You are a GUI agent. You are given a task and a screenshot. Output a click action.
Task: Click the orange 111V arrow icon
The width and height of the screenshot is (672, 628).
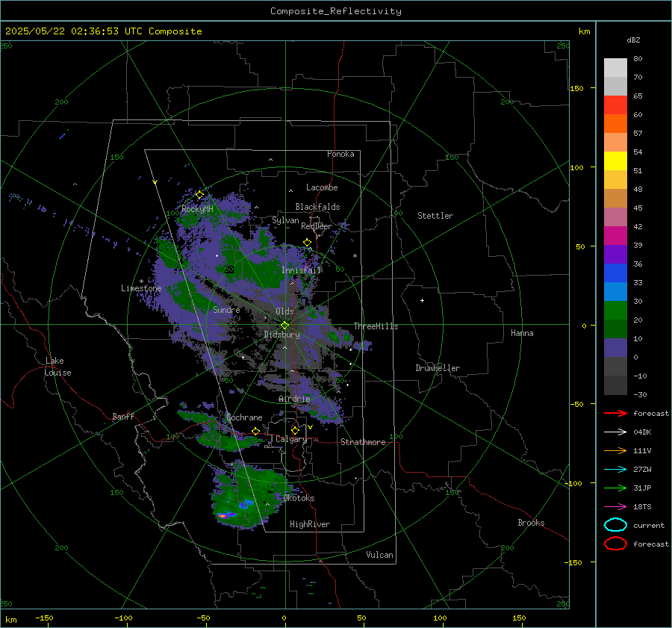coord(615,450)
